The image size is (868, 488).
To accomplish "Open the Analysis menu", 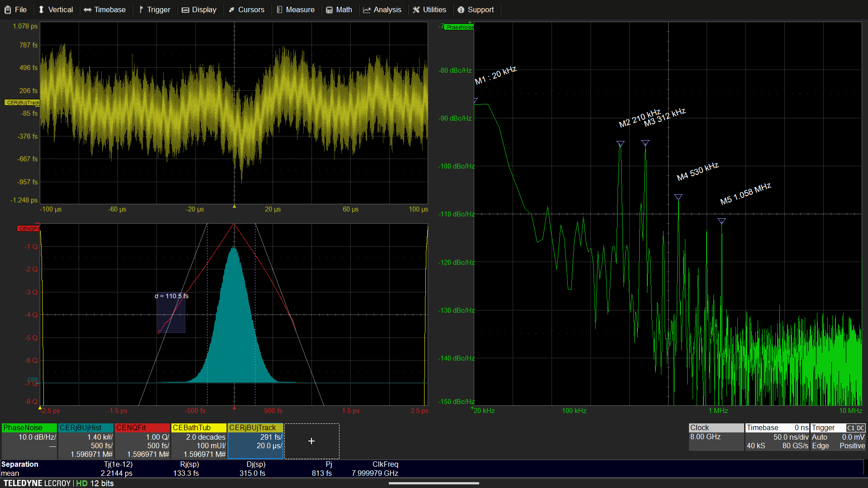I will [382, 9].
